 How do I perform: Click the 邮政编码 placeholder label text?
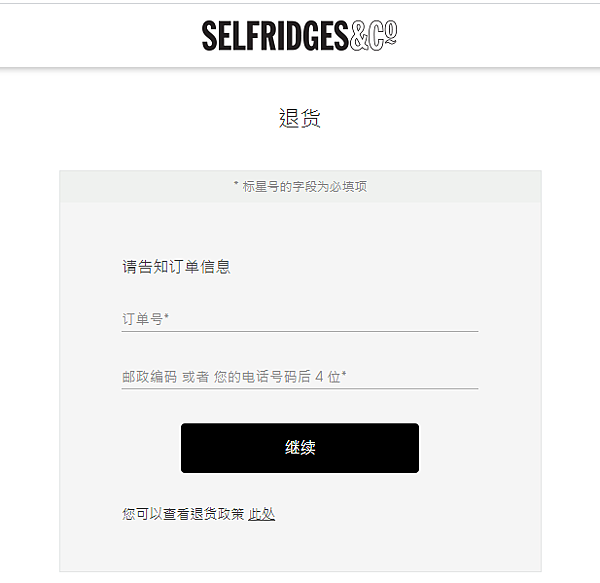[149, 377]
